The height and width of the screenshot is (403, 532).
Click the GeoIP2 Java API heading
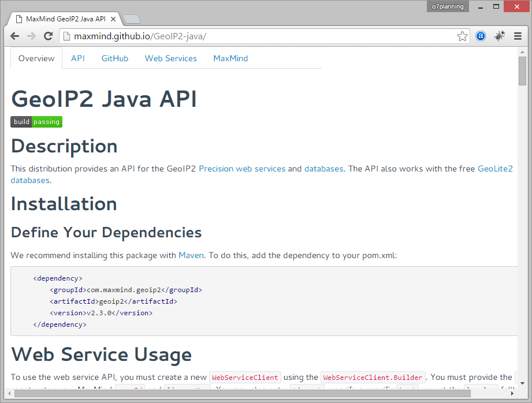[104, 99]
